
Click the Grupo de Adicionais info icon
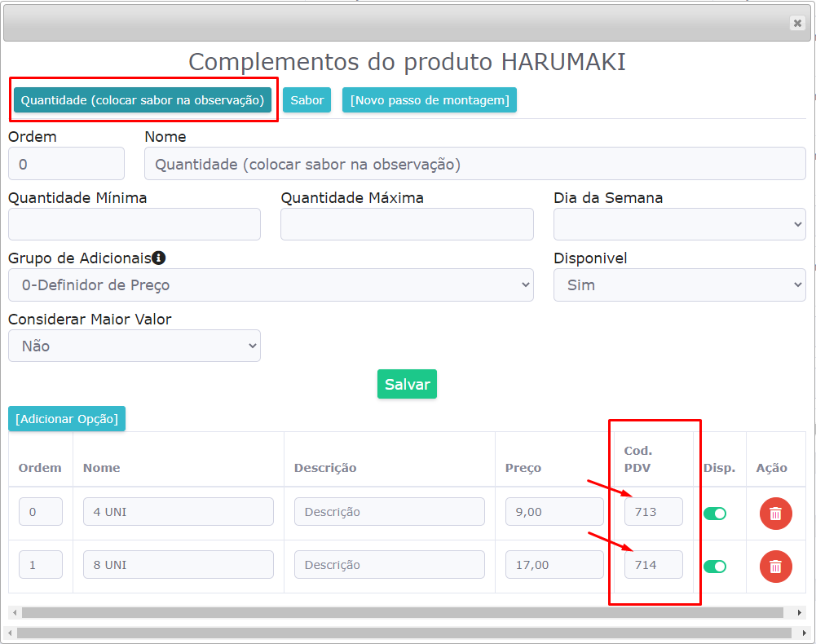[159, 258]
